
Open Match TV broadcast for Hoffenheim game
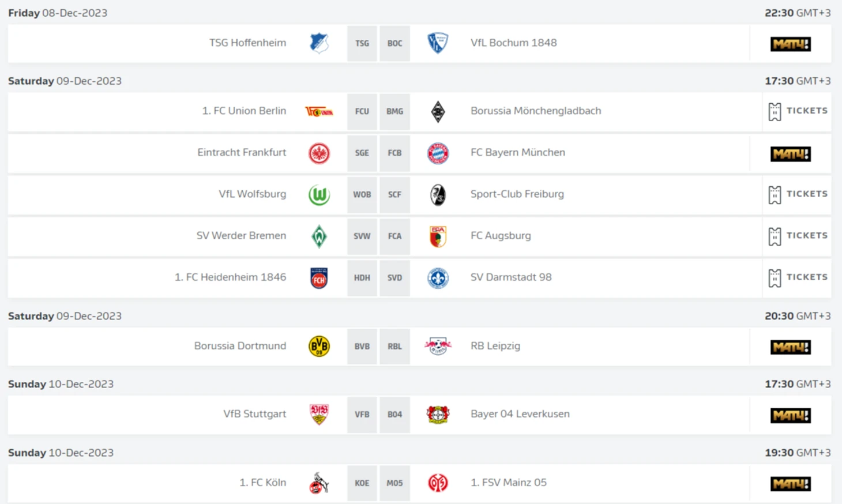click(790, 44)
